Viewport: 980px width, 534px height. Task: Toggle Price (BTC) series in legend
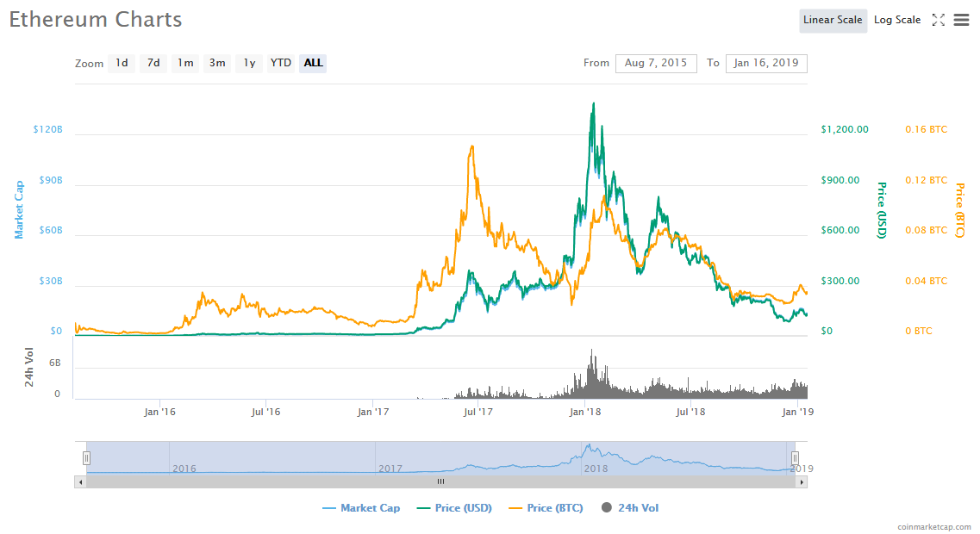546,508
